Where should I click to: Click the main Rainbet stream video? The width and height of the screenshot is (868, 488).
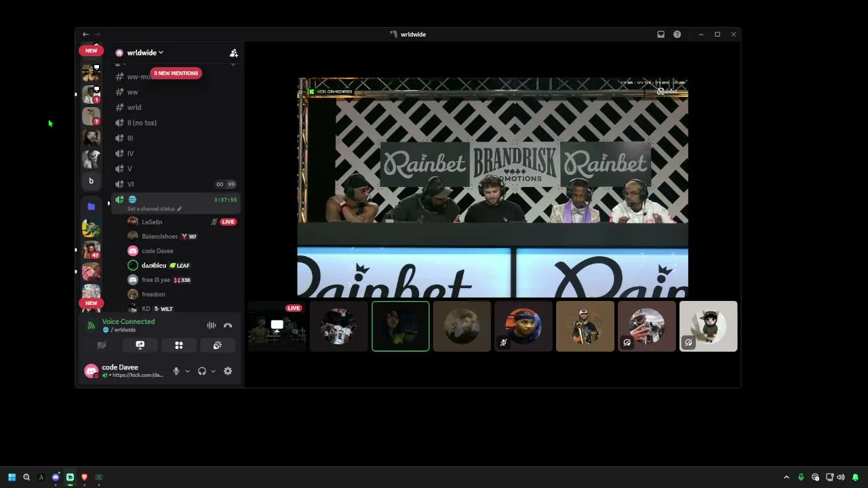[x=492, y=188]
